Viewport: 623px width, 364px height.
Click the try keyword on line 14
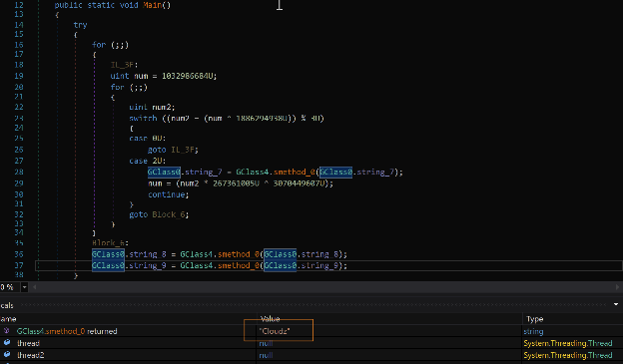click(80, 25)
